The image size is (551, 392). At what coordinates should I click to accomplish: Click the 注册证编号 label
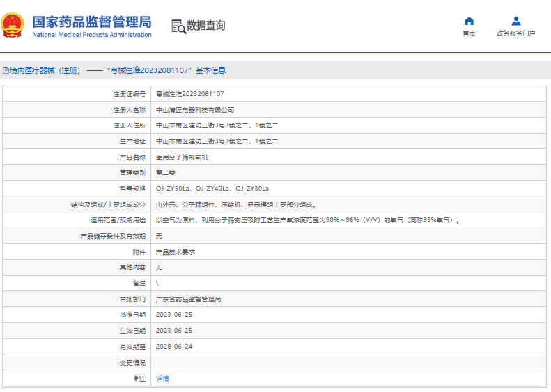tap(130, 94)
